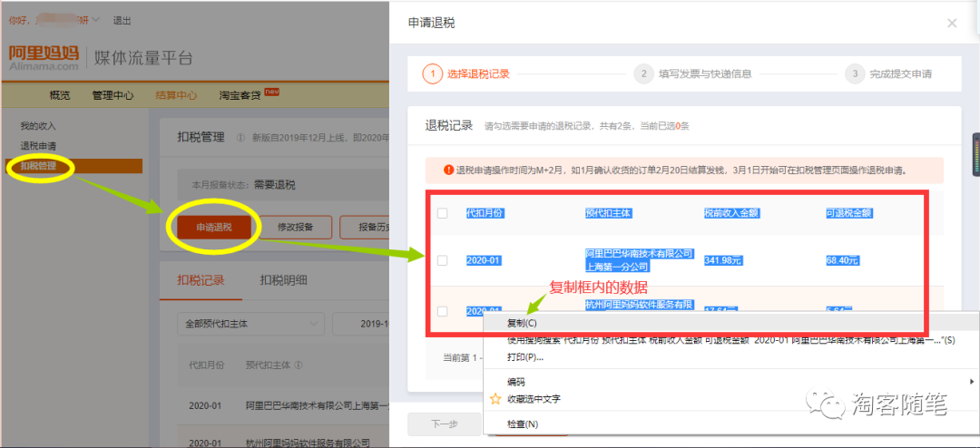
Task: Check the 2020-01 阿里巴巴华南技术有限公司 row checkbox
Action: click(443, 260)
